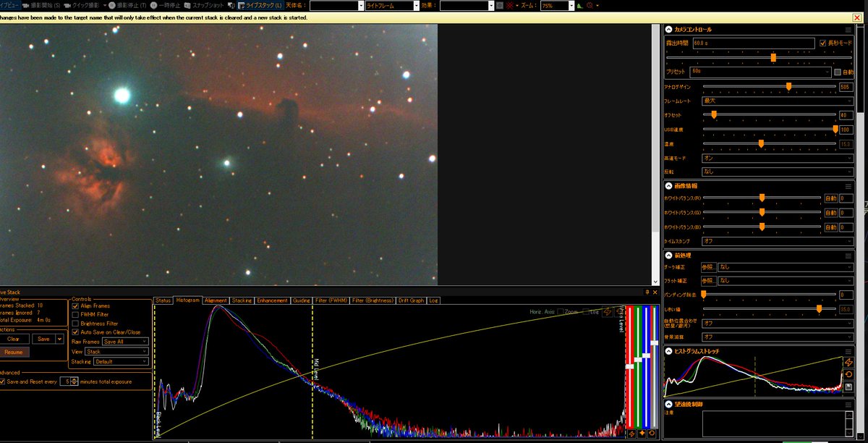Collapse the 前処理 panel
The image size is (868, 443).
pos(669,255)
